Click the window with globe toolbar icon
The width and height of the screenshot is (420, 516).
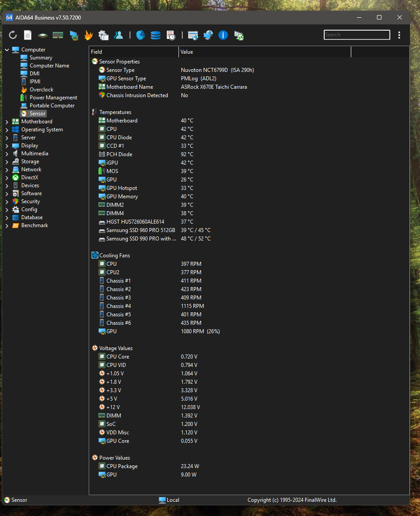click(193, 35)
